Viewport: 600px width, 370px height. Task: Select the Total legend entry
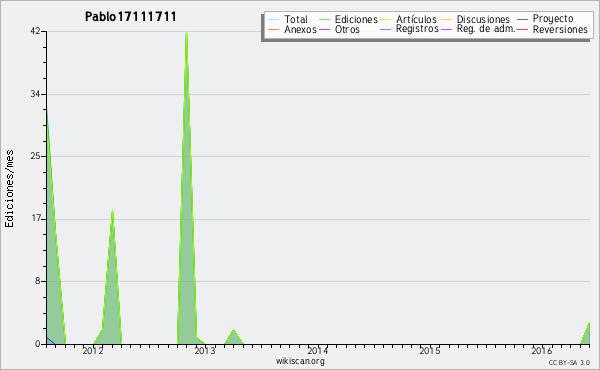point(296,19)
